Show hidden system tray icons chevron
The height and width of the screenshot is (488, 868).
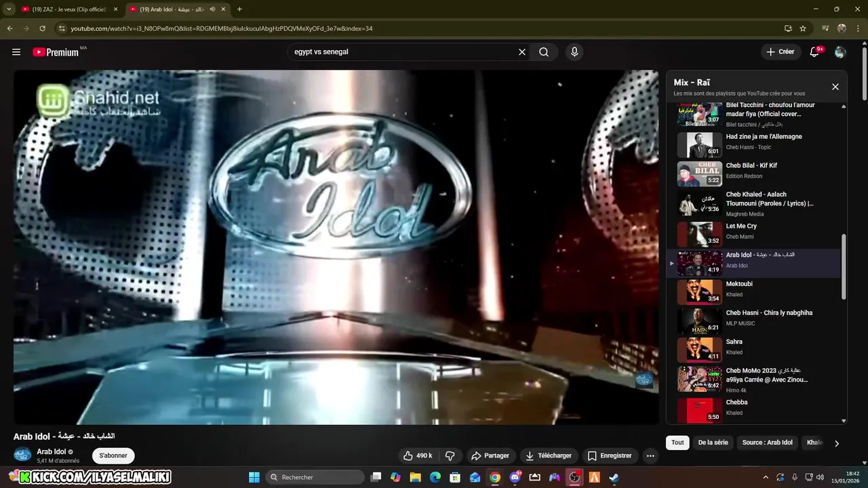766,477
